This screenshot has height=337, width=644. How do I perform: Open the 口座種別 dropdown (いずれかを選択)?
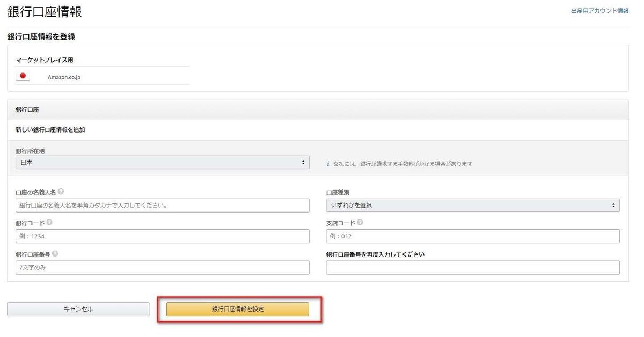click(473, 205)
